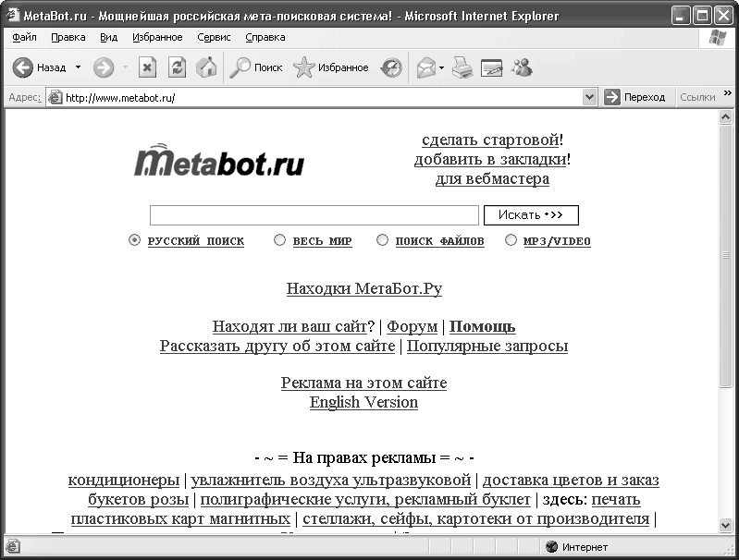This screenshot has height=560, width=739.
Task: Open the Назад history dropdown arrow
Action: pos(79,67)
